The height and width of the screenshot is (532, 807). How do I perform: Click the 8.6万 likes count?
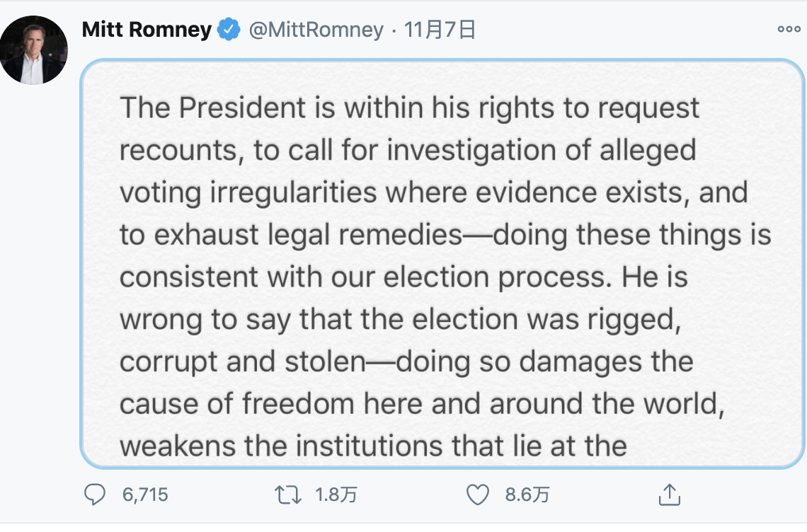[527, 495]
